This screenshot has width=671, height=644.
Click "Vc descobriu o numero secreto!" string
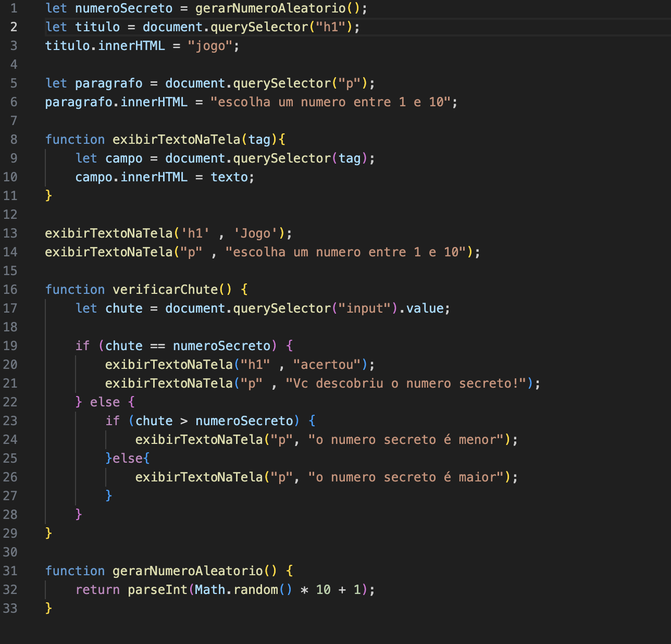(x=406, y=383)
